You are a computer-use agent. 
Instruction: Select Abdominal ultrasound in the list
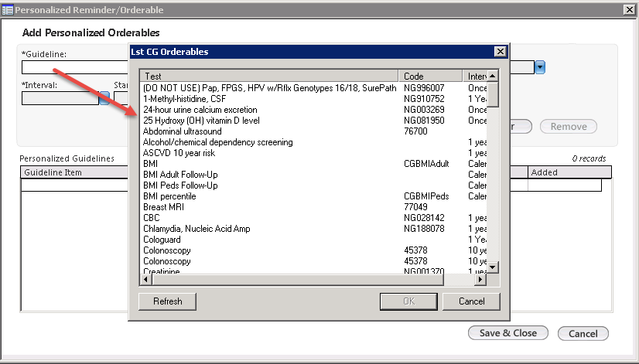pos(313,131)
